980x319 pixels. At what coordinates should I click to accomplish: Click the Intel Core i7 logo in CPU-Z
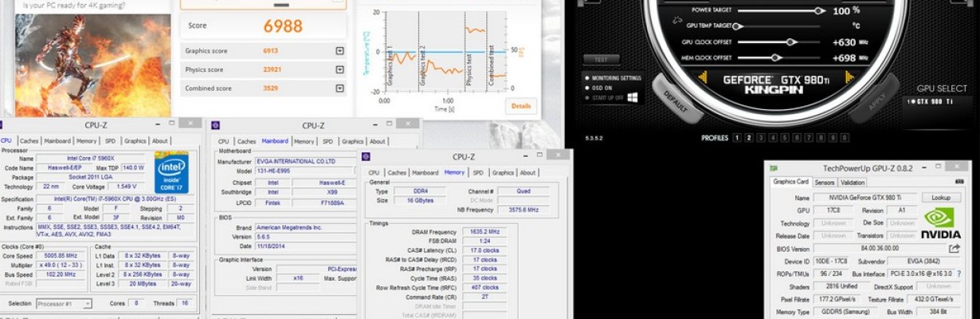pyautogui.click(x=171, y=172)
